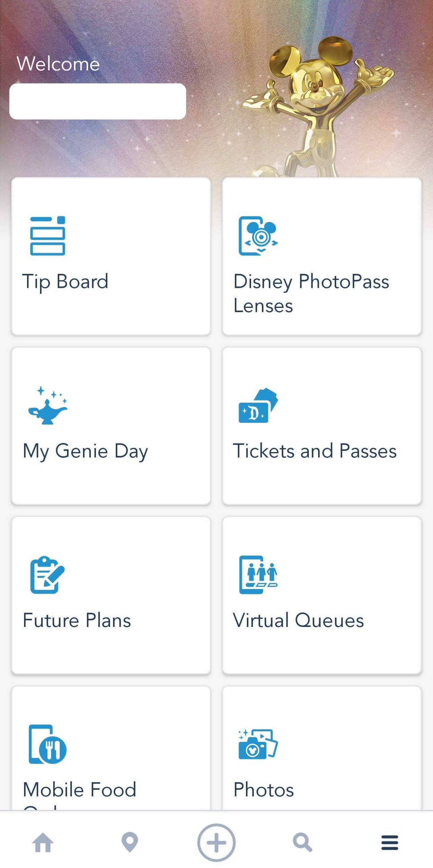Tap the Mobile Food Order icon
The height and width of the screenshot is (868, 433).
pyautogui.click(x=47, y=744)
